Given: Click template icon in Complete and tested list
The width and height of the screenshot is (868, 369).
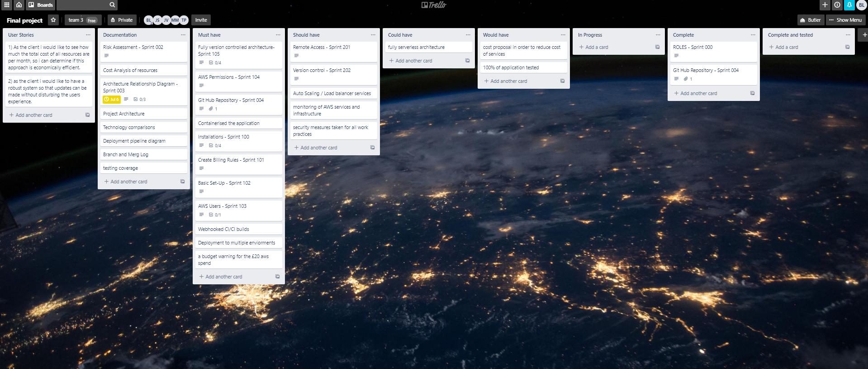Looking at the screenshot, I should [848, 47].
